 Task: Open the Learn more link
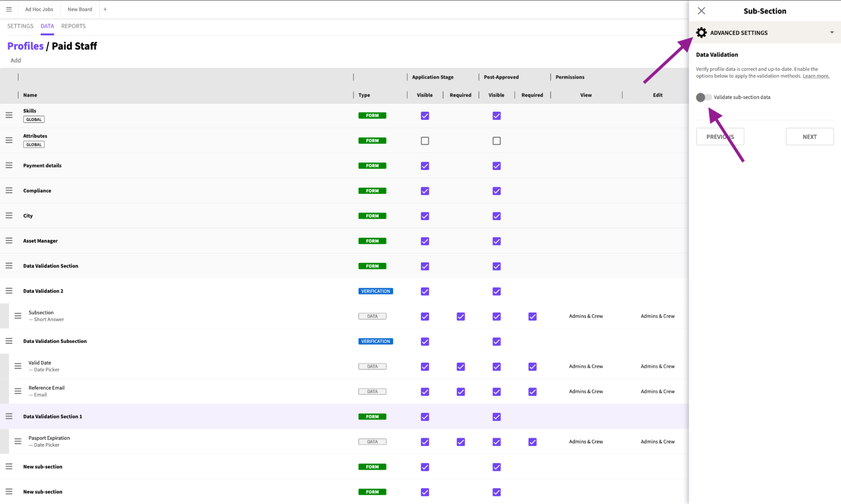point(816,76)
